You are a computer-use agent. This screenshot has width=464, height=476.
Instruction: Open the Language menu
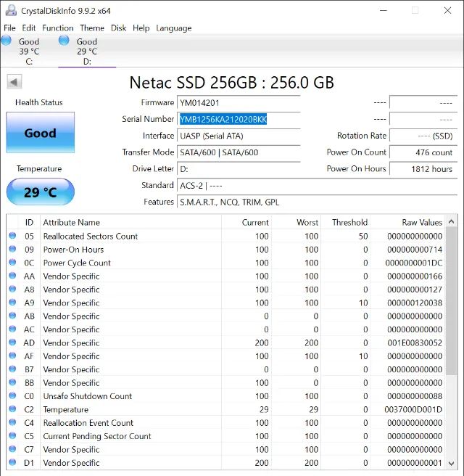174,28
